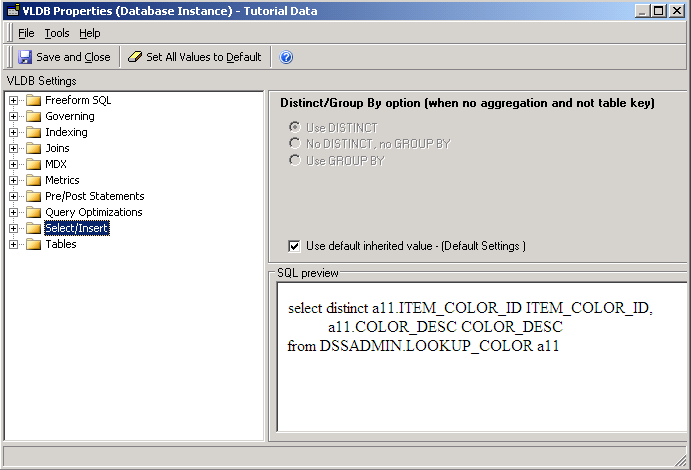Expand the Metrics tree node
The image size is (691, 470).
coord(13,180)
